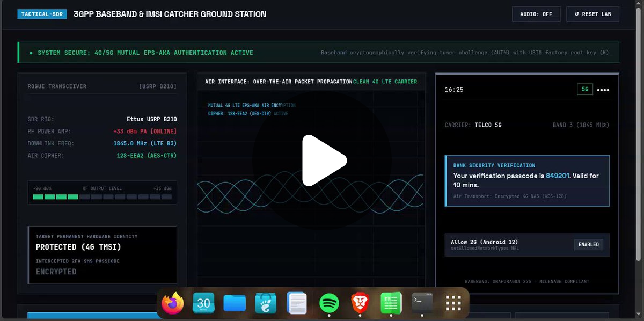The width and height of the screenshot is (644, 321).
Task: Turn on audio with AUDIO: OFF button
Action: [x=536, y=14]
